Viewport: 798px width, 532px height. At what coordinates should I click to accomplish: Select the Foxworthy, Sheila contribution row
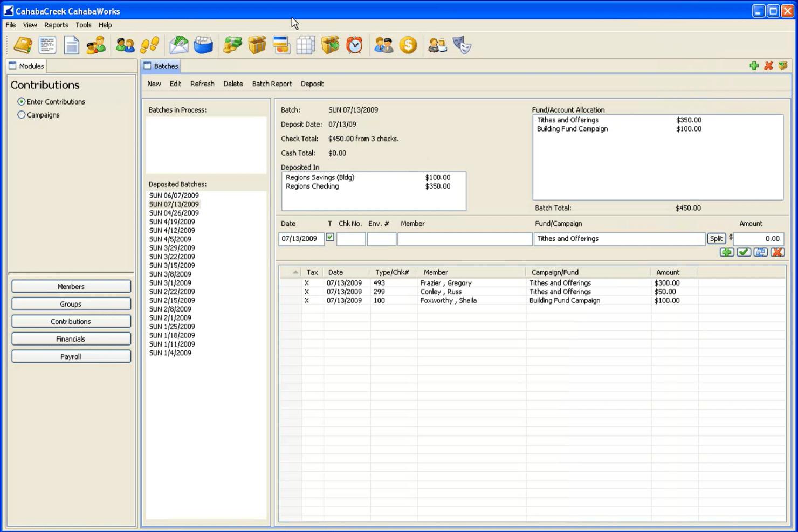tap(532, 301)
